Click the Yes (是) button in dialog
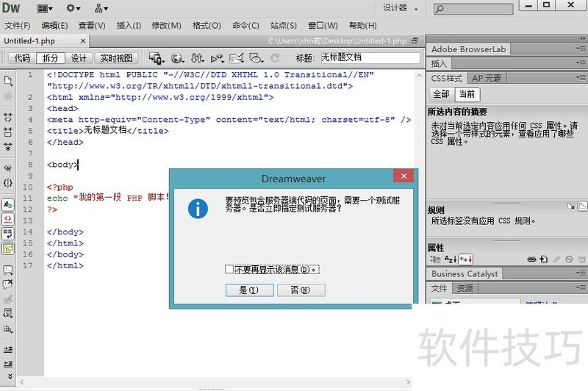The height and width of the screenshot is (391, 588). tap(249, 290)
